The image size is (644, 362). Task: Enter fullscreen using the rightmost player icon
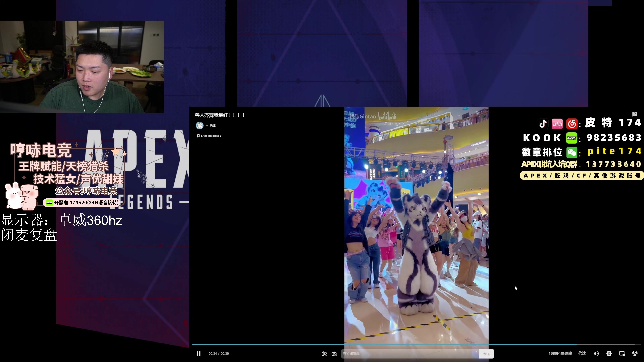pyautogui.click(x=635, y=353)
